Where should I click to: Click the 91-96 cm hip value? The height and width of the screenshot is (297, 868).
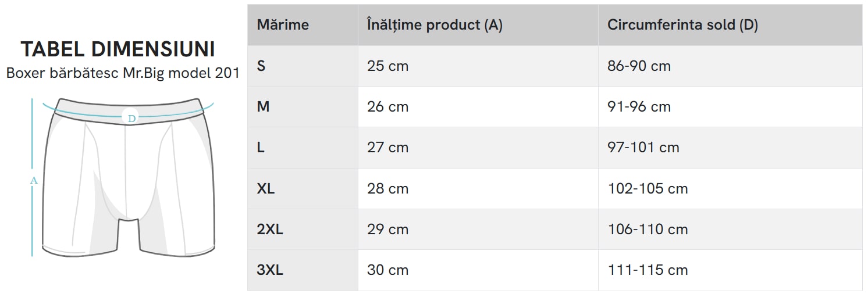tap(639, 107)
